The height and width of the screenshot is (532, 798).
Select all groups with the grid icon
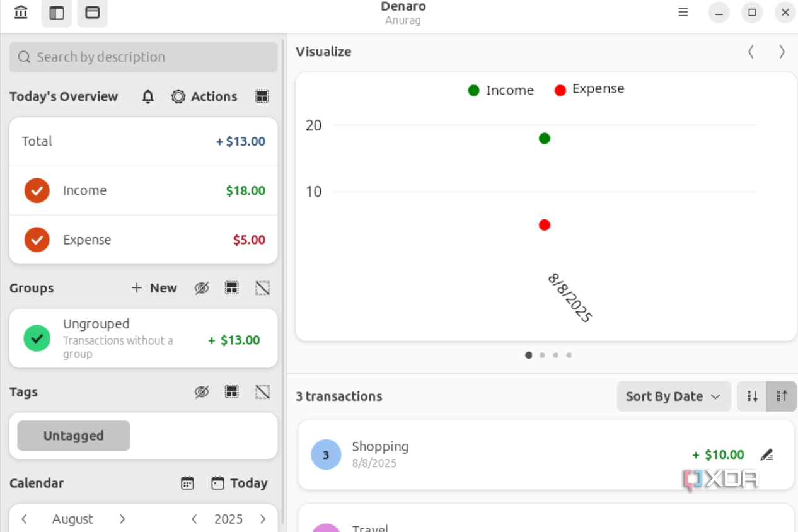pyautogui.click(x=232, y=288)
